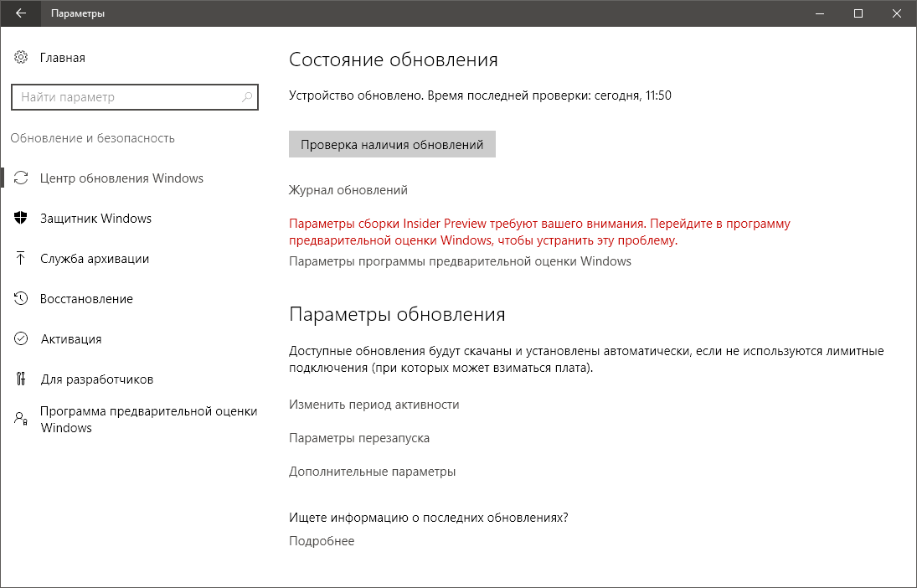Click the back arrow in title bar
The height and width of the screenshot is (588, 917).
click(20, 13)
